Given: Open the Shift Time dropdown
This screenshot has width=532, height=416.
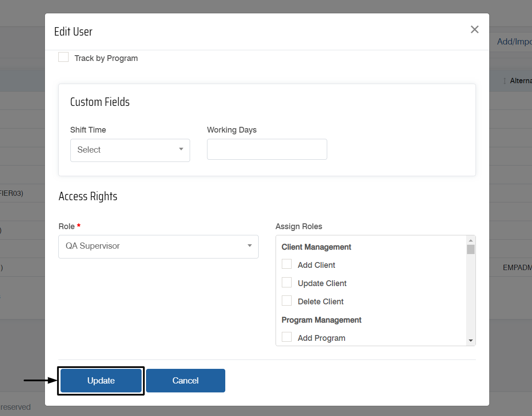Looking at the screenshot, I should coord(130,150).
